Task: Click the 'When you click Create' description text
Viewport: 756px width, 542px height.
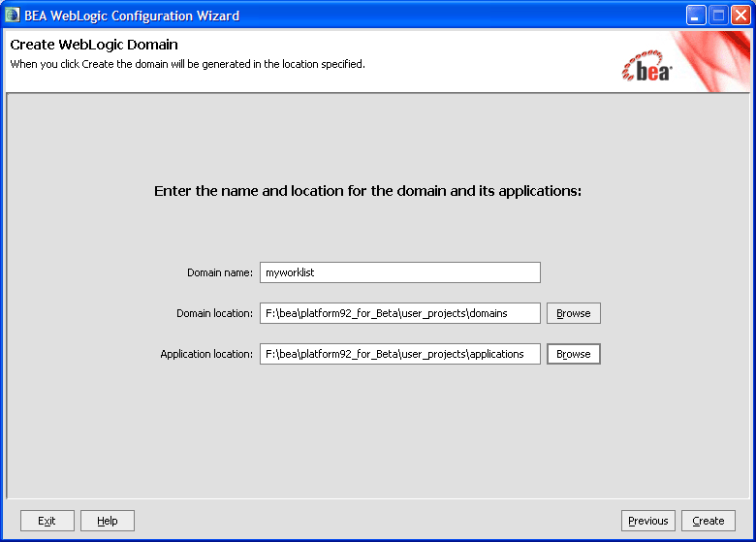Action: 188,64
